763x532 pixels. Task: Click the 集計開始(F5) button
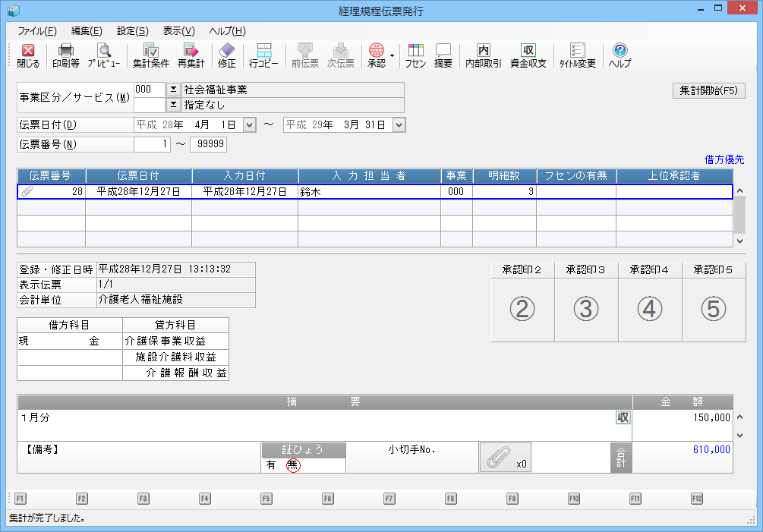[708, 90]
